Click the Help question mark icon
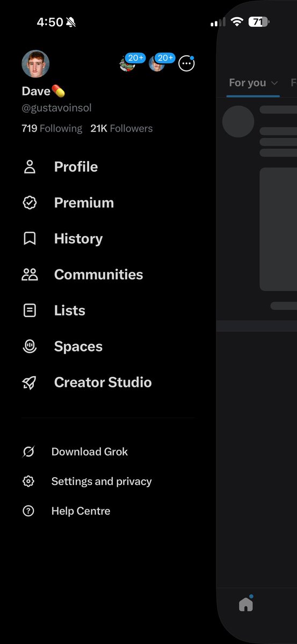The height and width of the screenshot is (644, 297). 28,511
